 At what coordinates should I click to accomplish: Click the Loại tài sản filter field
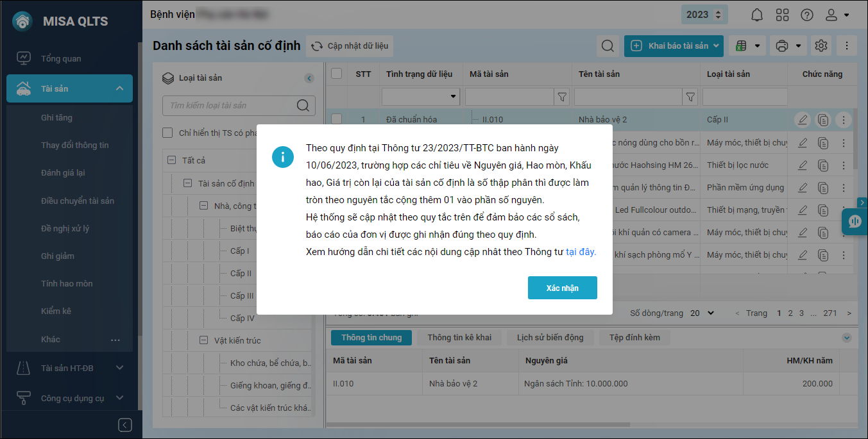click(x=745, y=97)
